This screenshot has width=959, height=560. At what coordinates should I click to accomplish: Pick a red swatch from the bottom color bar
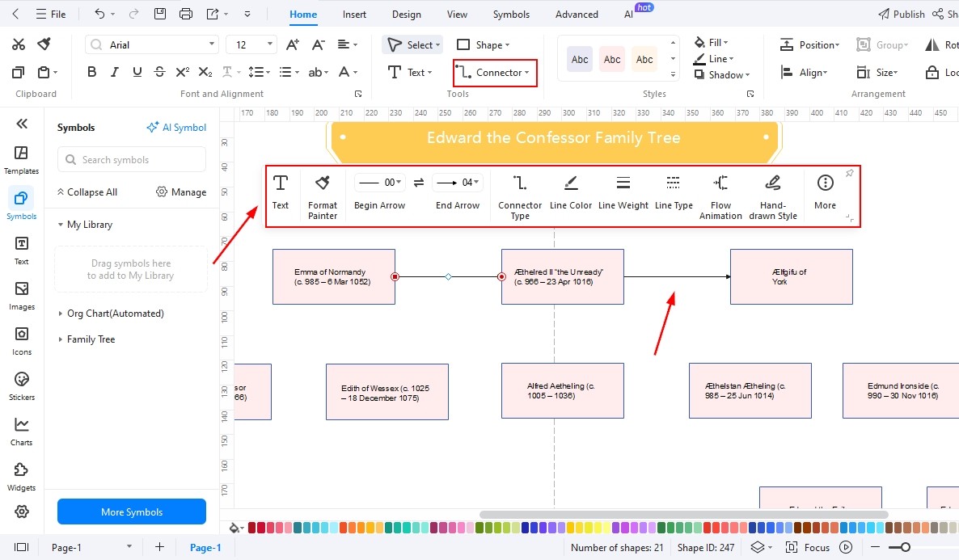(x=253, y=526)
